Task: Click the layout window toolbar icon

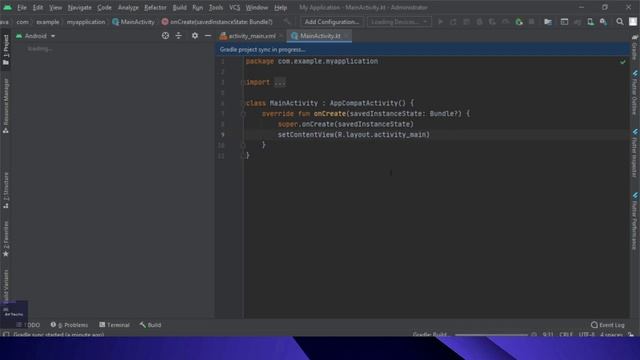Action: click(x=564, y=22)
